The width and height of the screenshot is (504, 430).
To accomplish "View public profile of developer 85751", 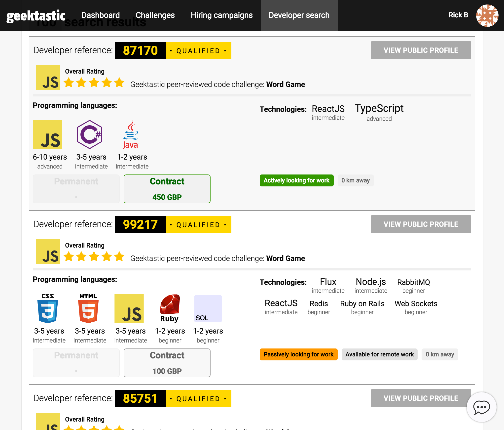I will [x=421, y=398].
